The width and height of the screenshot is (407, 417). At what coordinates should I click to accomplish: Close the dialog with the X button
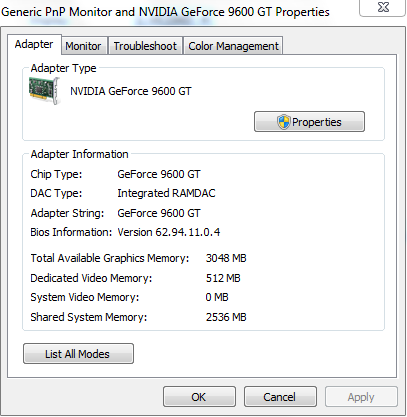point(383,7)
